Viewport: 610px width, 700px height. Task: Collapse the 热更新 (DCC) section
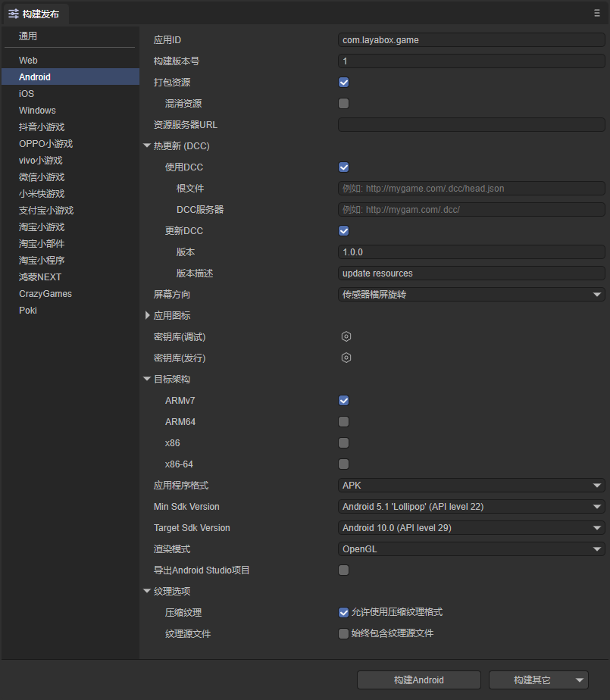147,146
